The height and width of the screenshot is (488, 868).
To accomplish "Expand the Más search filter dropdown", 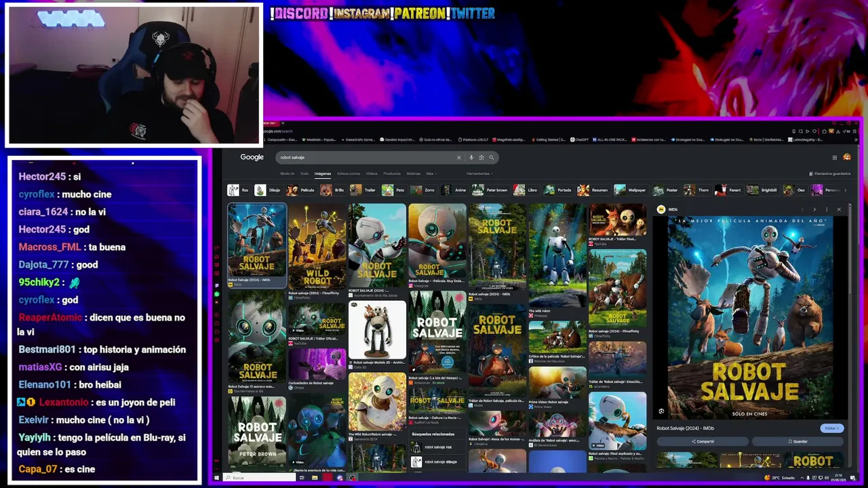I will [431, 174].
